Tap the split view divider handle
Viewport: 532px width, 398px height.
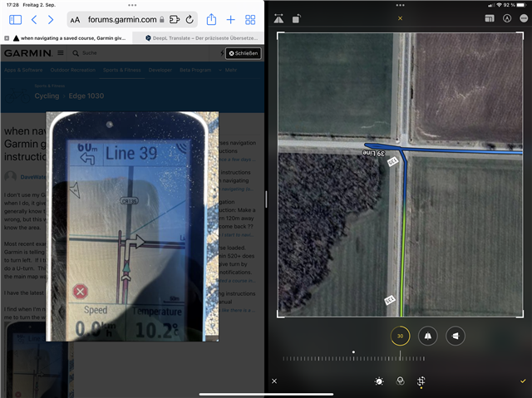point(266,199)
